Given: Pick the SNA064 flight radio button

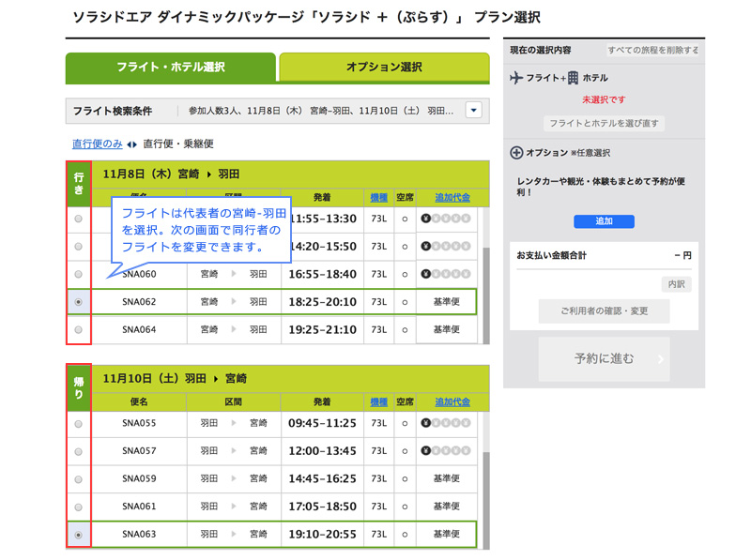Looking at the screenshot, I should 79,330.
